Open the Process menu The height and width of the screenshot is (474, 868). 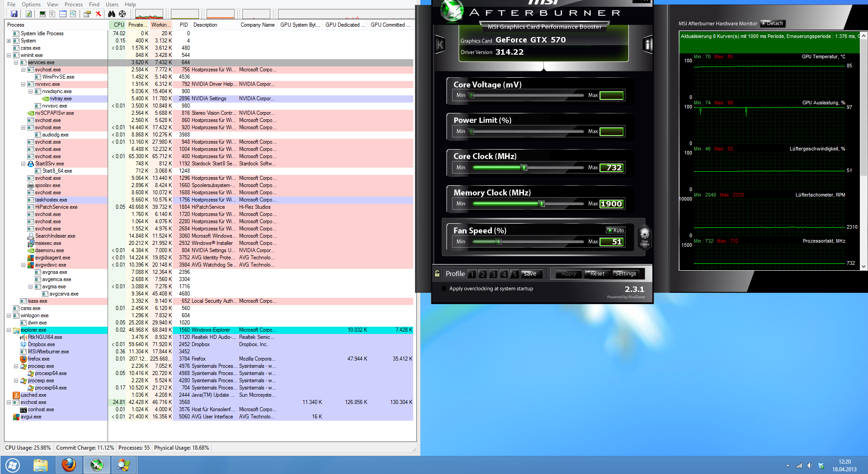tap(73, 5)
